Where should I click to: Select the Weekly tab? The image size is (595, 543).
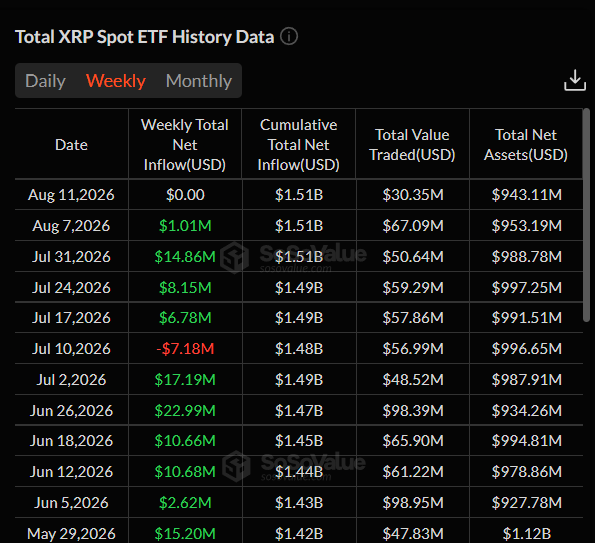(116, 81)
